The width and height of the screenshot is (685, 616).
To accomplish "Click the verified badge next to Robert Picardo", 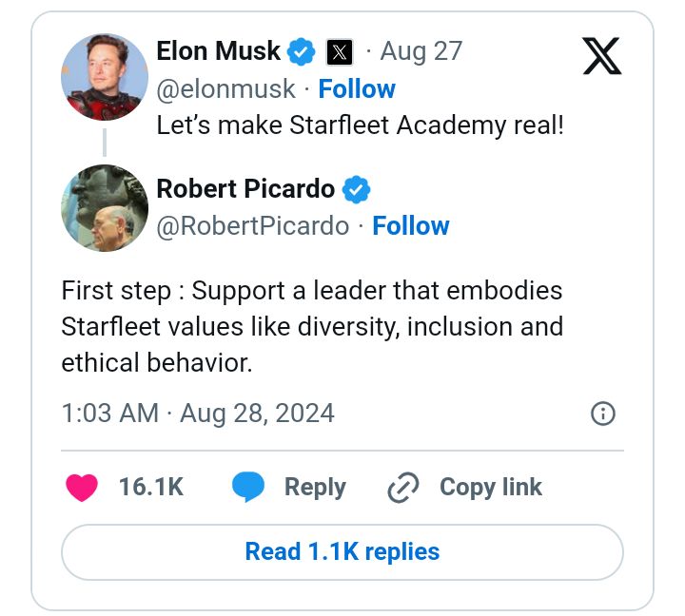I will coord(357,189).
